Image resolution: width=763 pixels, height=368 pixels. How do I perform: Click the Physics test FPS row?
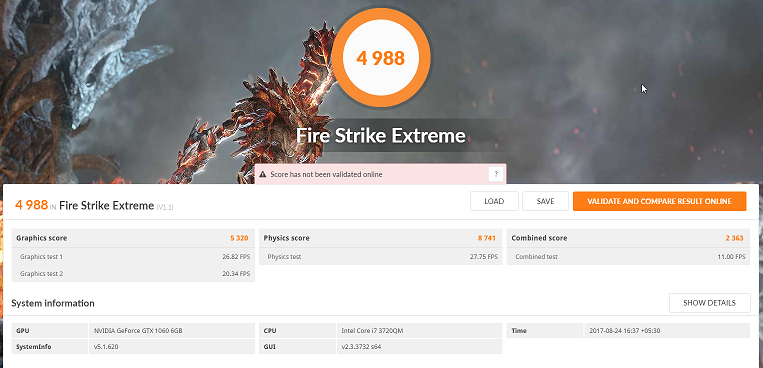point(381,257)
